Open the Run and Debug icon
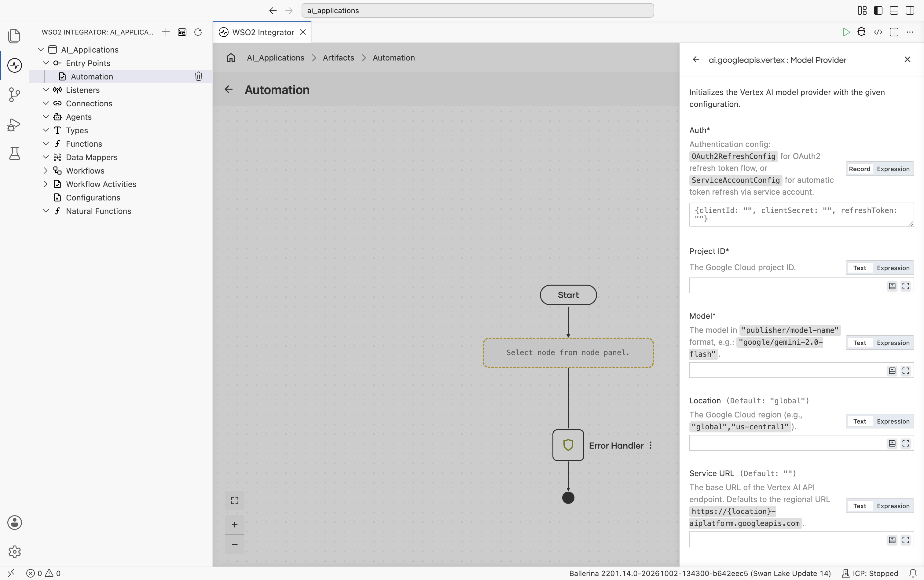 (14, 125)
